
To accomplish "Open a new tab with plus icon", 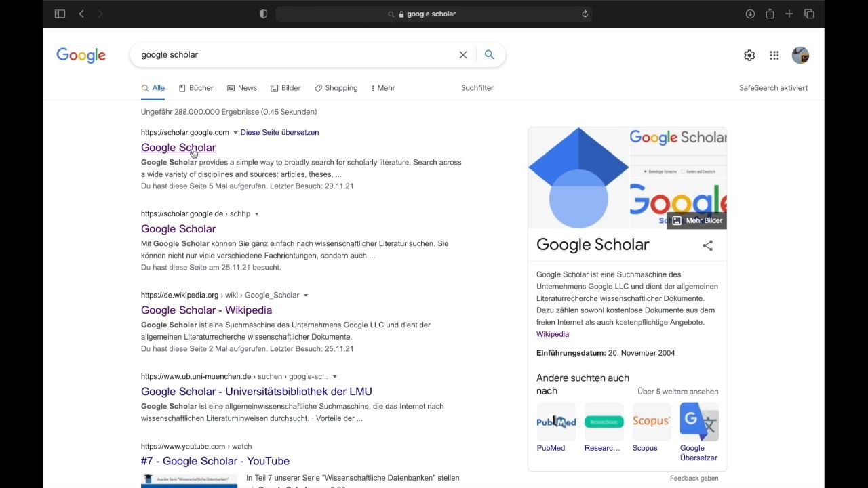I will pos(789,14).
